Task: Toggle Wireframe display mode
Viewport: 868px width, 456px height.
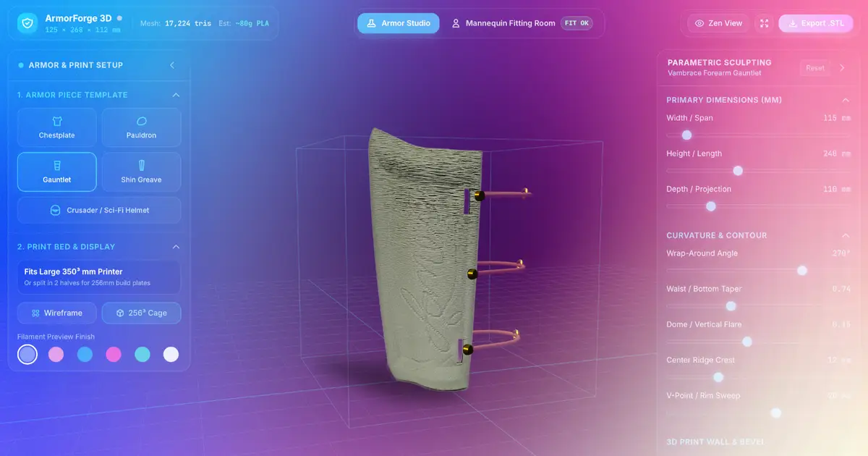Action: 56,313
